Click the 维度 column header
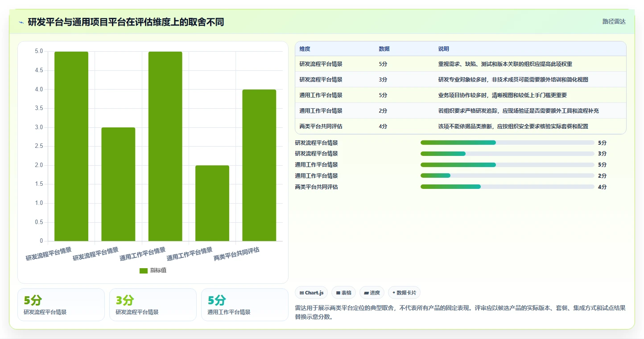This screenshot has width=644, height=339. 305,49
